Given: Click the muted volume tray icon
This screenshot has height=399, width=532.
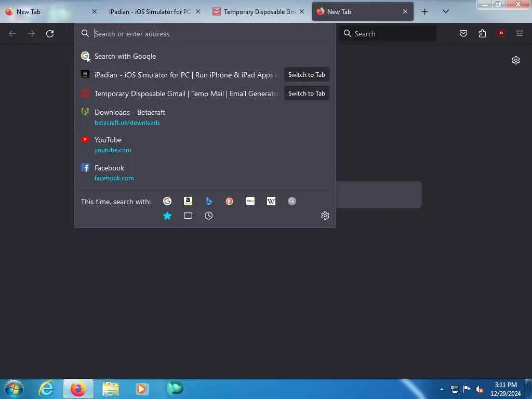Looking at the screenshot, I should click(480, 390).
